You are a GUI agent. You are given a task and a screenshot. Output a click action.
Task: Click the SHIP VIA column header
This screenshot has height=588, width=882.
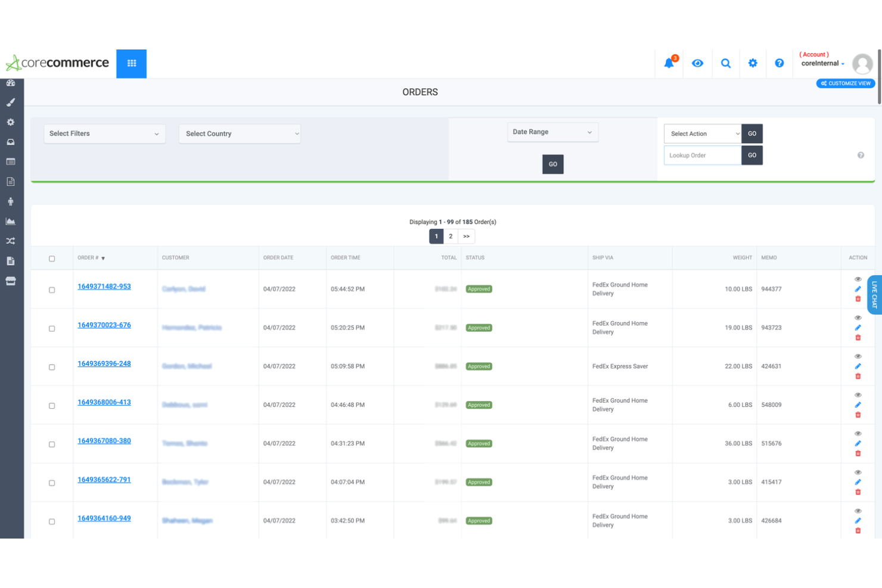click(x=603, y=258)
